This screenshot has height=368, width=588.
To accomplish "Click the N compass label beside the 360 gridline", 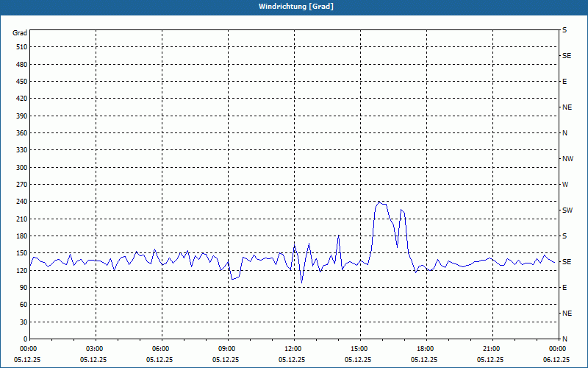I will click(x=564, y=133).
